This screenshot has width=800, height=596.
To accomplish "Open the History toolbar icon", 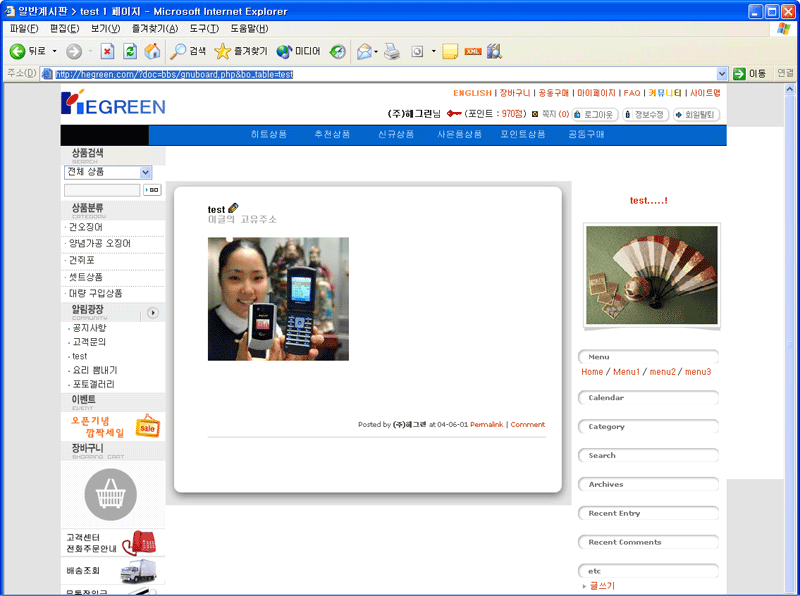I will (x=338, y=51).
